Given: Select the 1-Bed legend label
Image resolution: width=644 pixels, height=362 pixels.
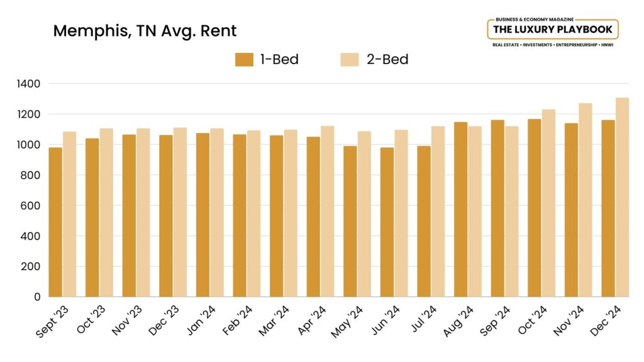Looking at the screenshot, I should coord(279,60).
